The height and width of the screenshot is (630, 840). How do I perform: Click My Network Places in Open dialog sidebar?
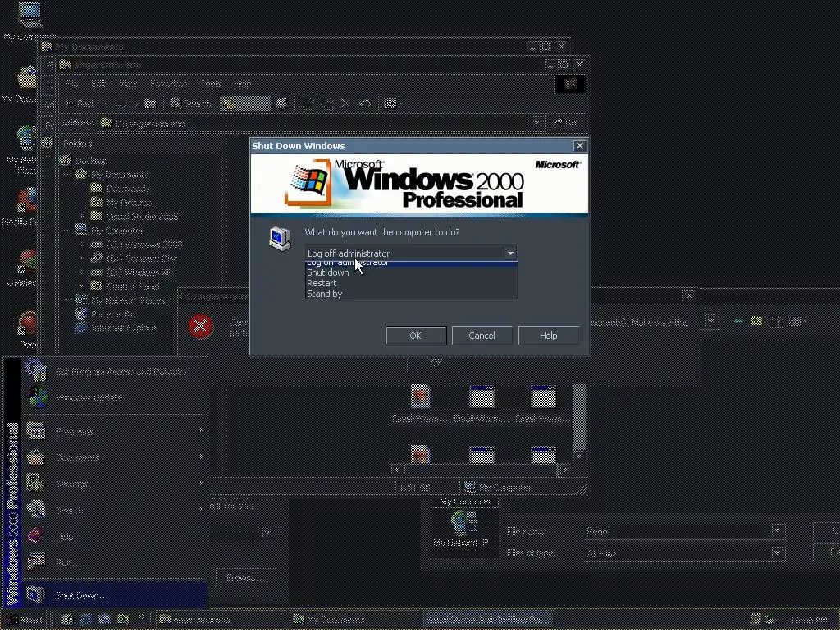click(463, 529)
